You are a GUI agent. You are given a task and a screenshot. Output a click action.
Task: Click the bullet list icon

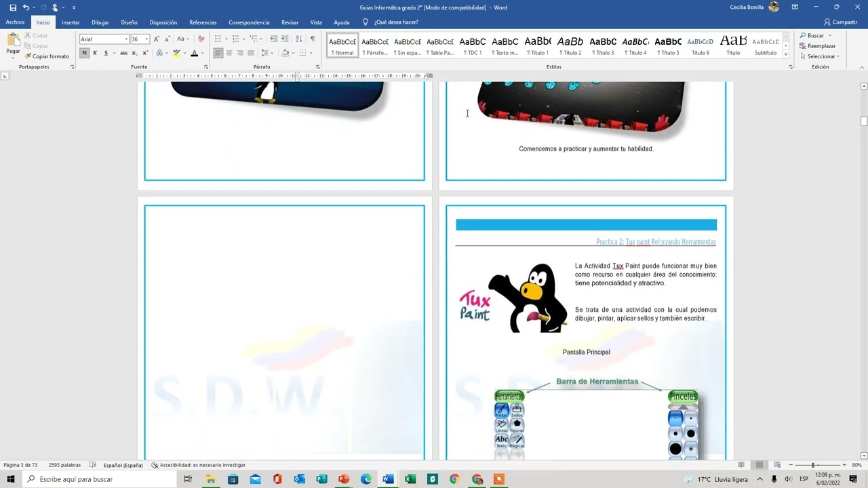pyautogui.click(x=218, y=39)
